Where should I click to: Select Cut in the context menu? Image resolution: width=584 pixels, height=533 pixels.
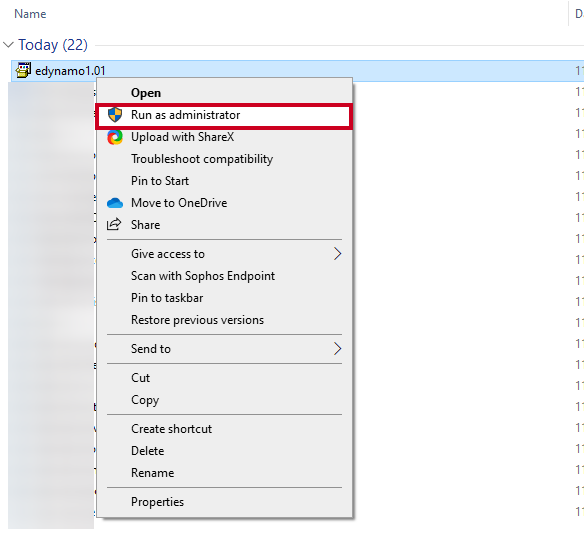[140, 378]
